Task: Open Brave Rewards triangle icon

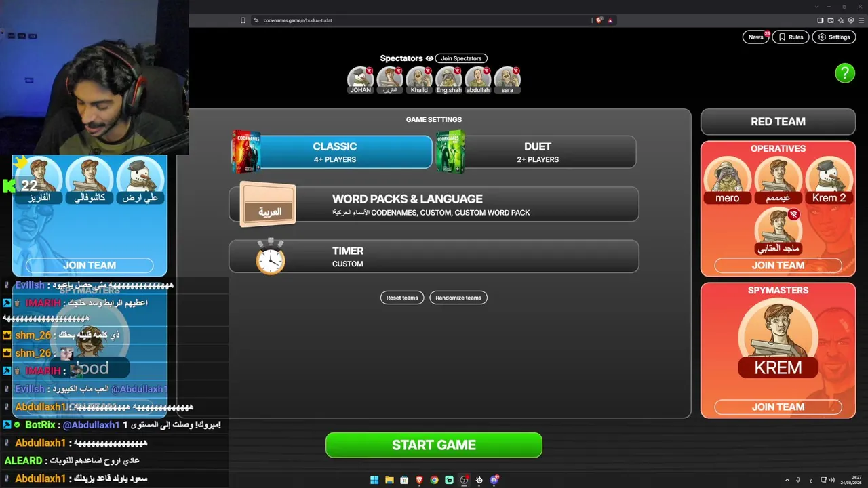Action: point(610,20)
